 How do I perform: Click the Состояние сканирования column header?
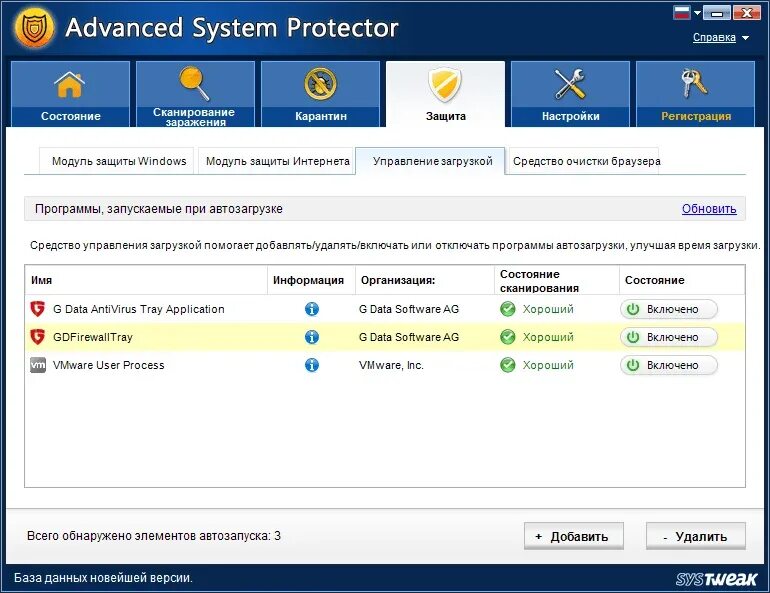[x=557, y=280]
